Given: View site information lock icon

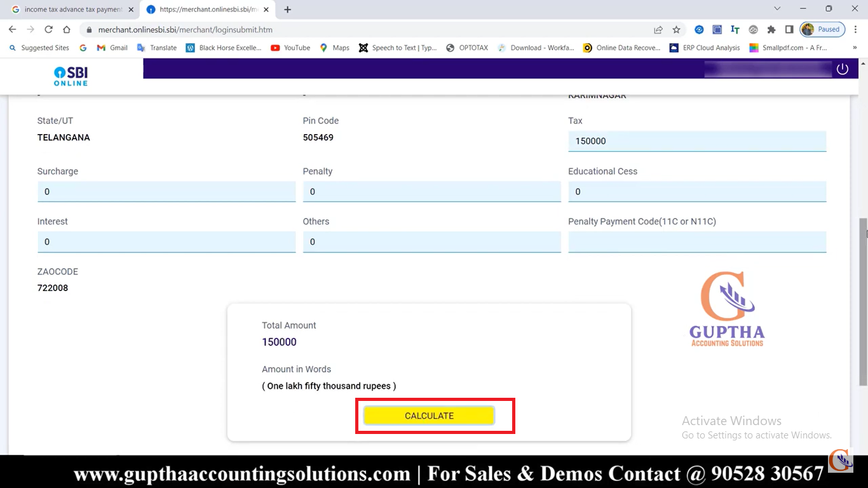Looking at the screenshot, I should (89, 30).
